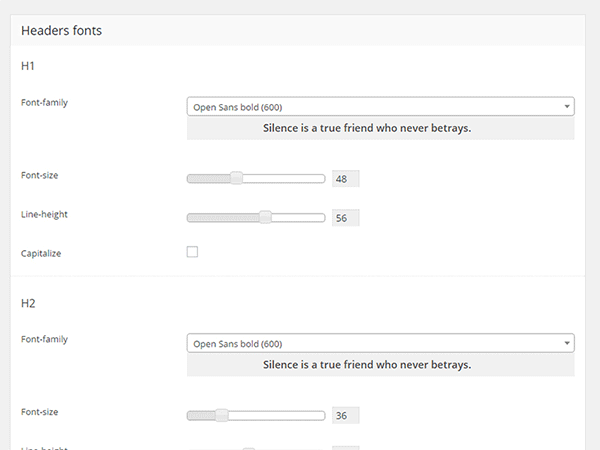The height and width of the screenshot is (450, 600).
Task: Select the H1 section heading
Action: [28, 66]
